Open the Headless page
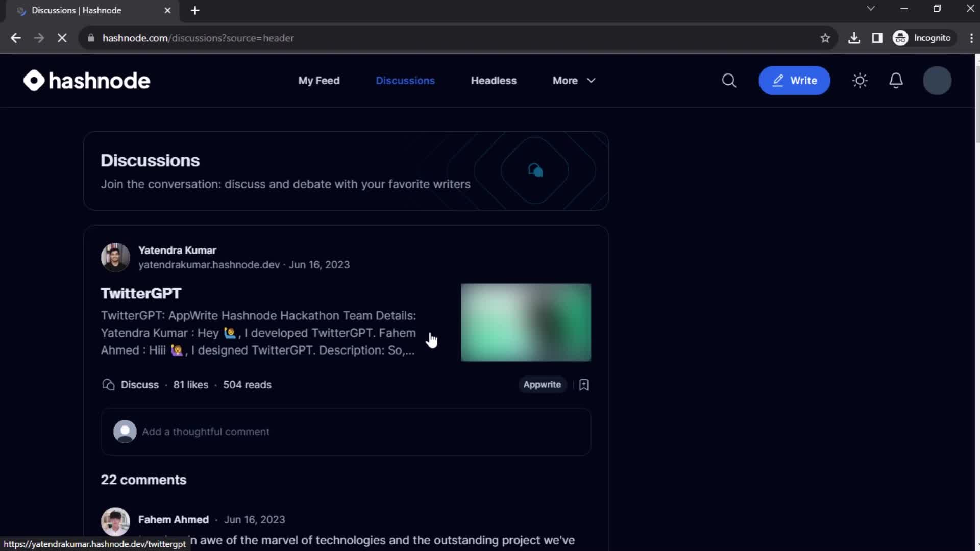 494,81
